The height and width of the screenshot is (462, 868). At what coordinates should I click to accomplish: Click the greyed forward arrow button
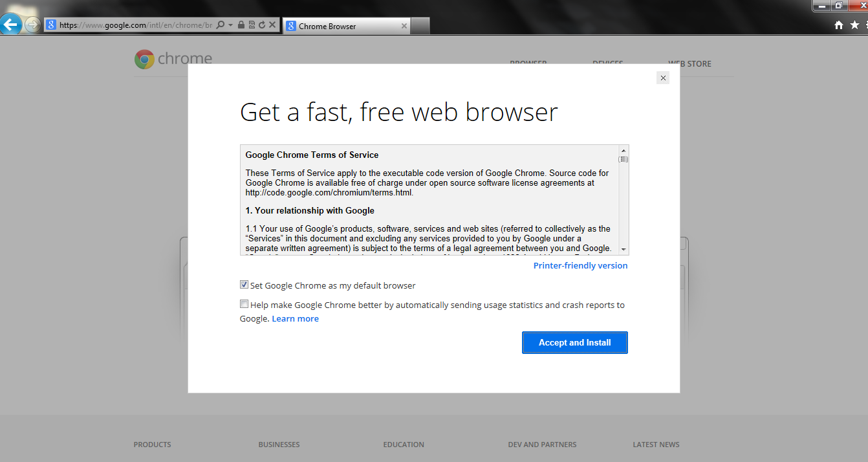[32, 25]
